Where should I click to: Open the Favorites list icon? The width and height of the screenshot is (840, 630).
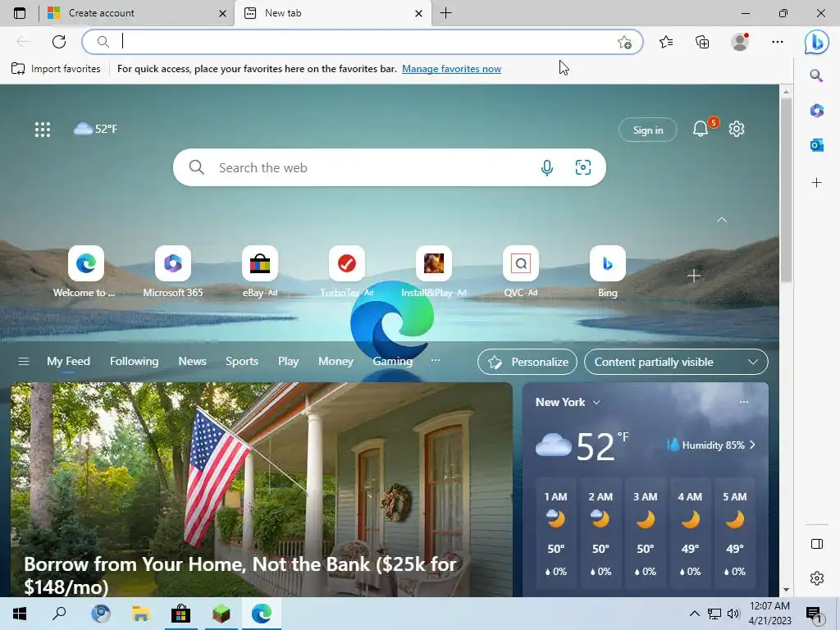coord(666,42)
